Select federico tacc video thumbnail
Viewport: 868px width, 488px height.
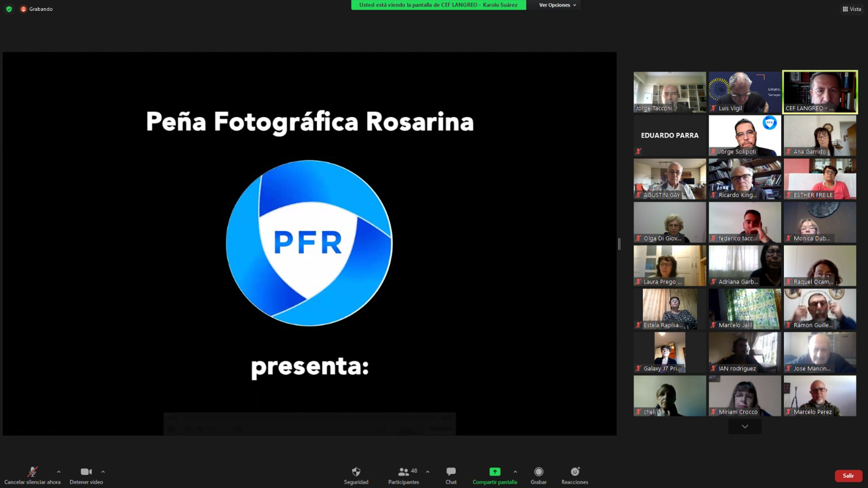[745, 222]
